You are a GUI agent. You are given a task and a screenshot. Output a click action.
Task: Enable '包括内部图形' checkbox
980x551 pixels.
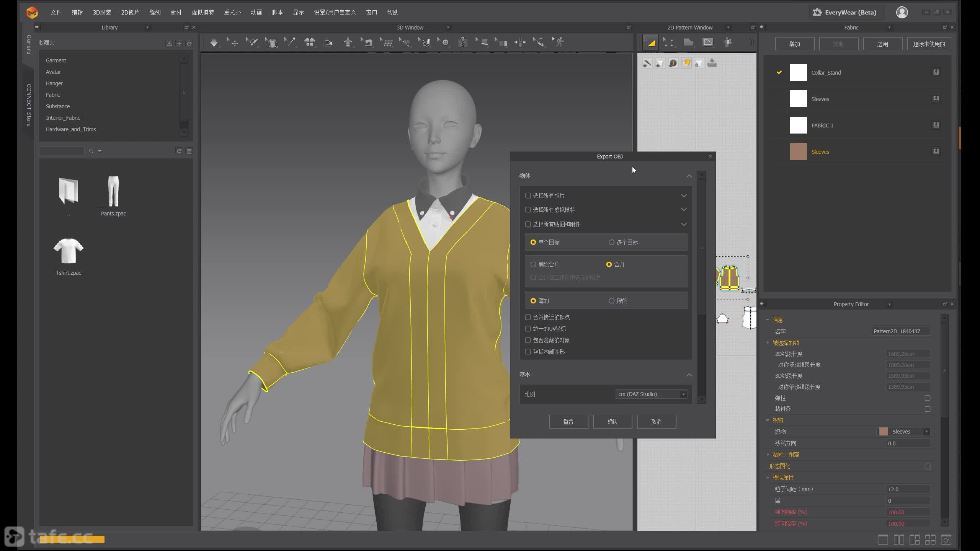tap(528, 352)
